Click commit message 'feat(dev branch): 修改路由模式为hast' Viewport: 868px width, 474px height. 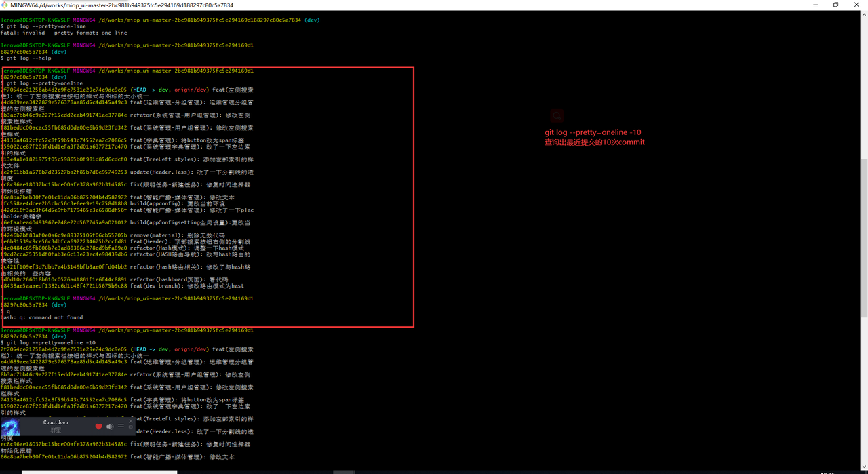tap(187, 286)
